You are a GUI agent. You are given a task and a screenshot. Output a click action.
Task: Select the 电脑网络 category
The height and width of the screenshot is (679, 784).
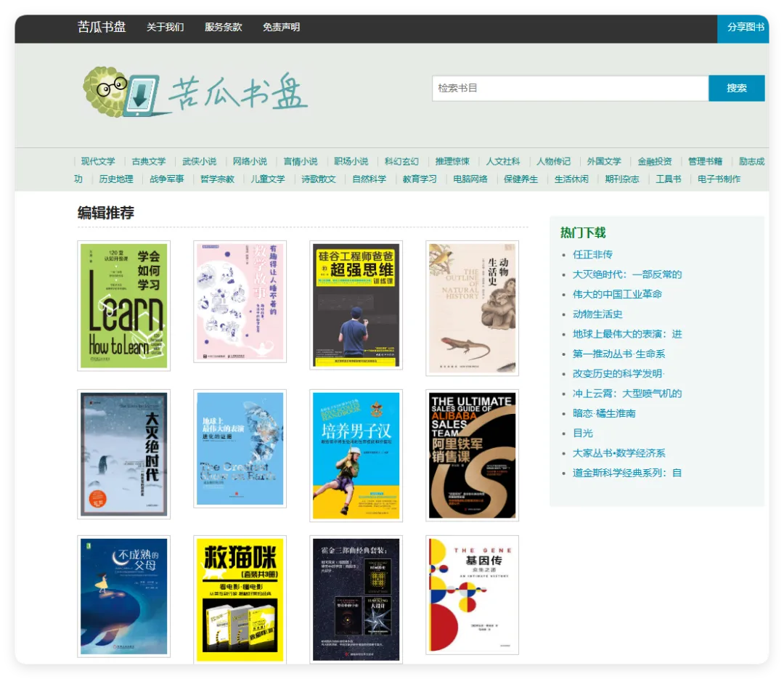point(470,179)
